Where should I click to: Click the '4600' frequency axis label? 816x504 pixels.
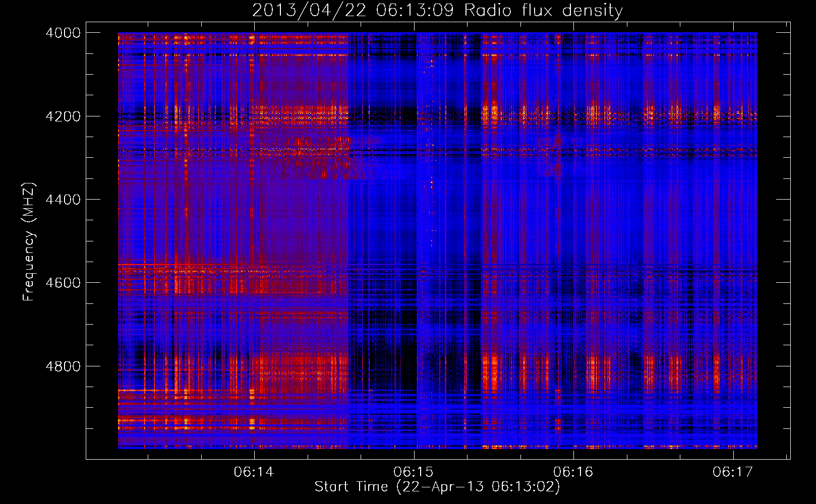[x=63, y=283]
